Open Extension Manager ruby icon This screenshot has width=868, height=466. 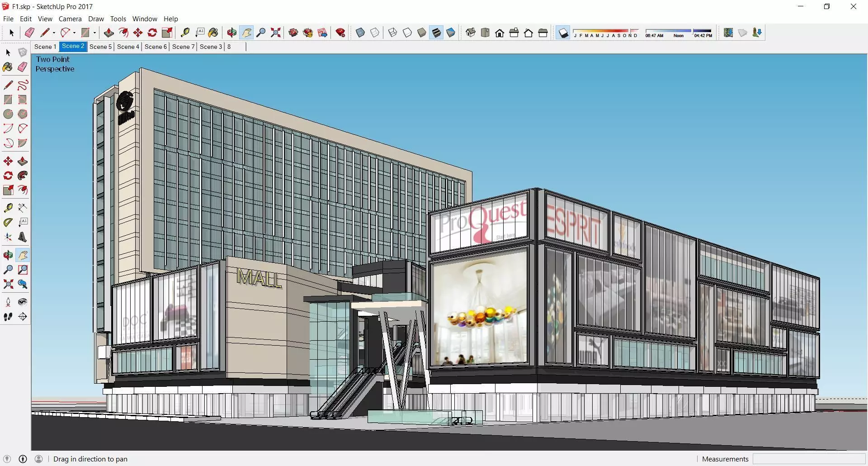(340, 33)
